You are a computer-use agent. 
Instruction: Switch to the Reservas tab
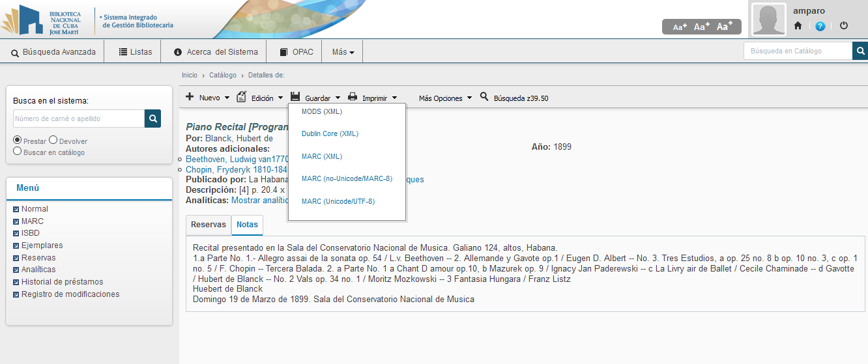tap(208, 225)
